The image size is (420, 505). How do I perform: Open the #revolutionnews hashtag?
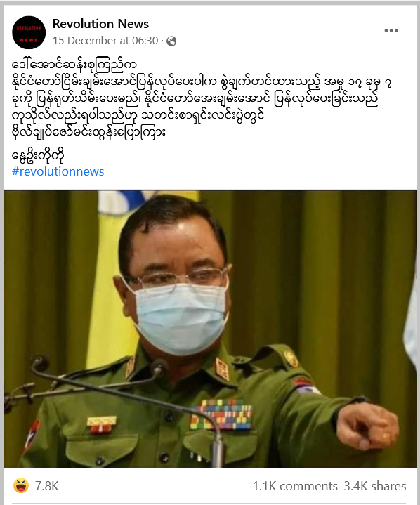(x=58, y=171)
